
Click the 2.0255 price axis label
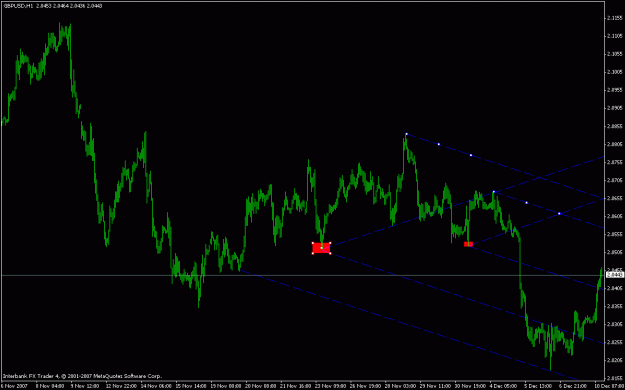[x=614, y=342]
